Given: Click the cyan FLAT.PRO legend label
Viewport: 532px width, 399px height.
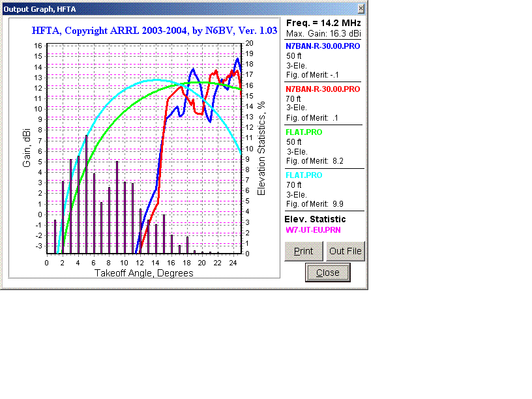Looking at the screenshot, I should (304, 175).
